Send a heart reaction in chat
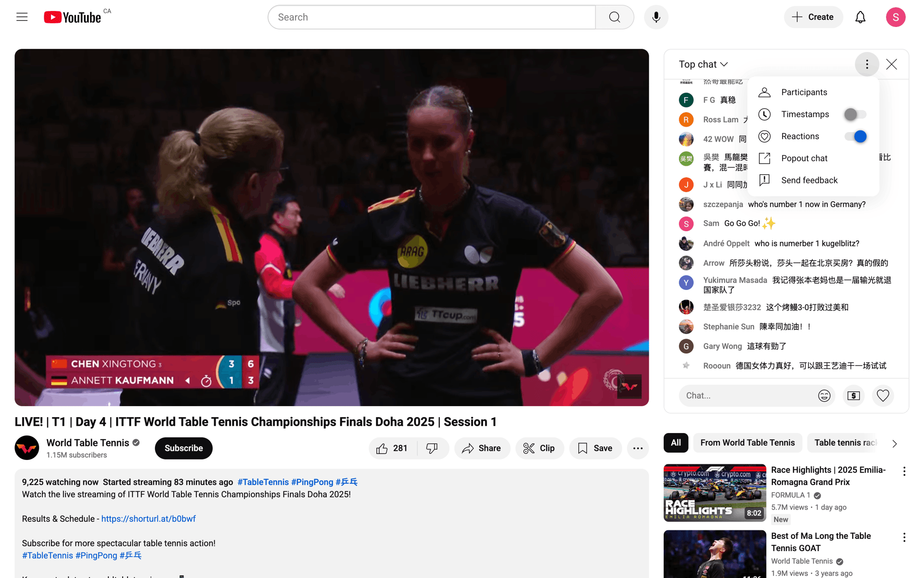 883,395
